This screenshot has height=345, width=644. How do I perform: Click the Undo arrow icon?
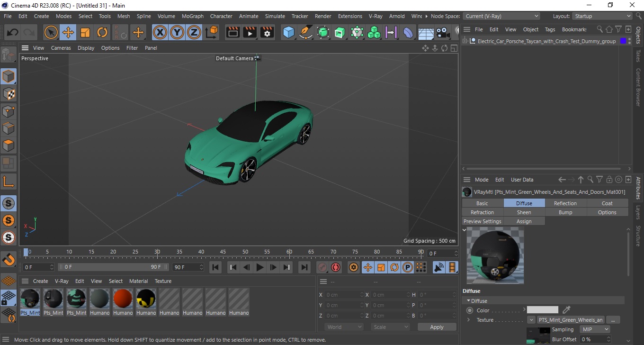tap(13, 33)
